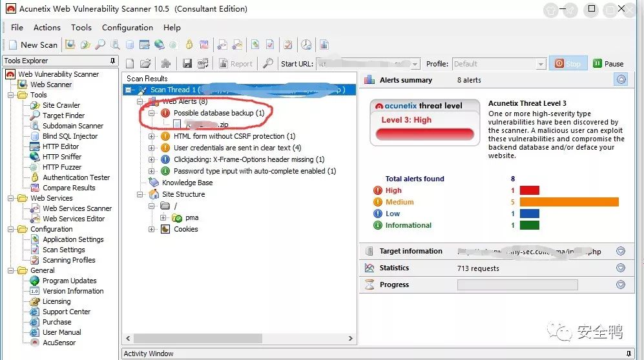This screenshot has width=644, height=360.
Task: Open HTTP Fuzzer toolbar icon
Action: 174,45
